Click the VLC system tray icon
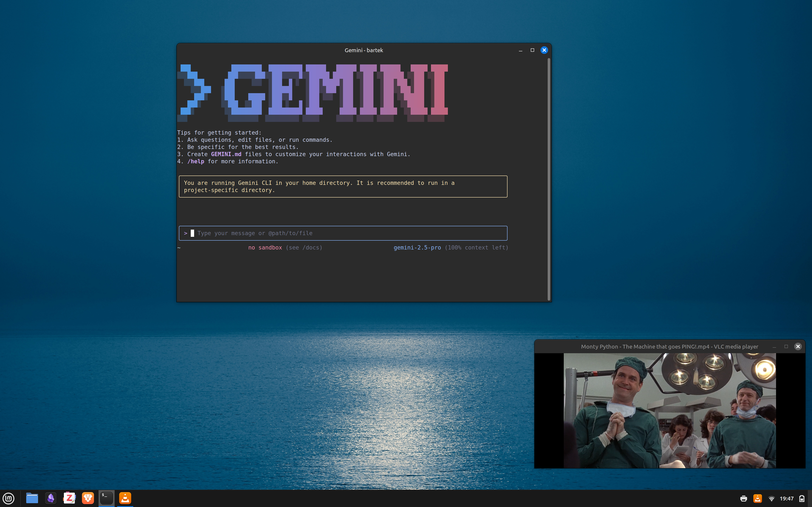Viewport: 812px width, 507px height. [x=757, y=499]
